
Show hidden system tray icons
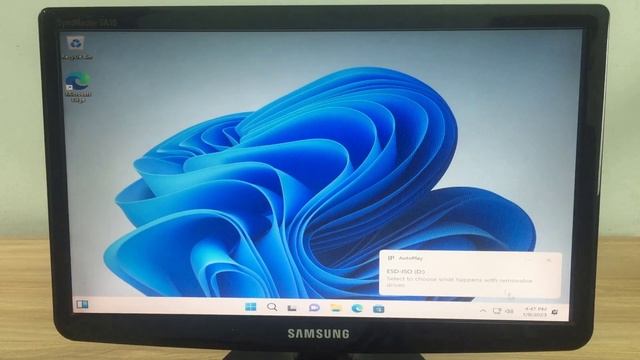(x=483, y=311)
